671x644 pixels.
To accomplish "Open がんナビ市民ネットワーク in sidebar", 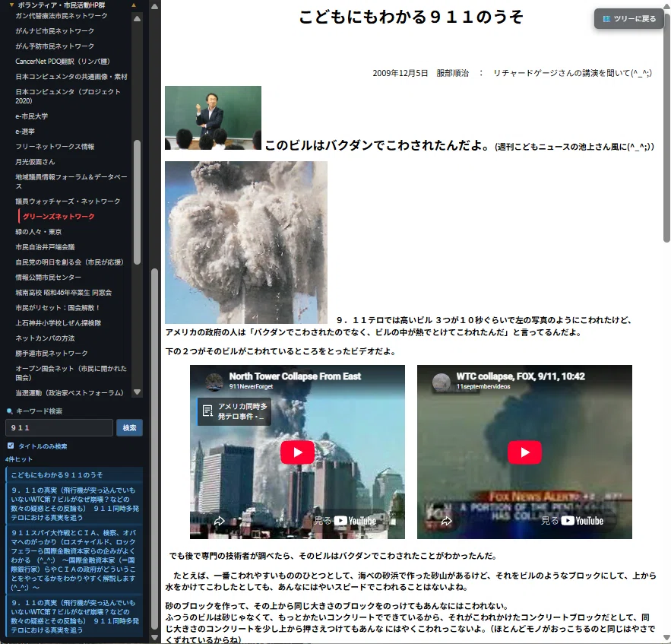I will click(55, 31).
